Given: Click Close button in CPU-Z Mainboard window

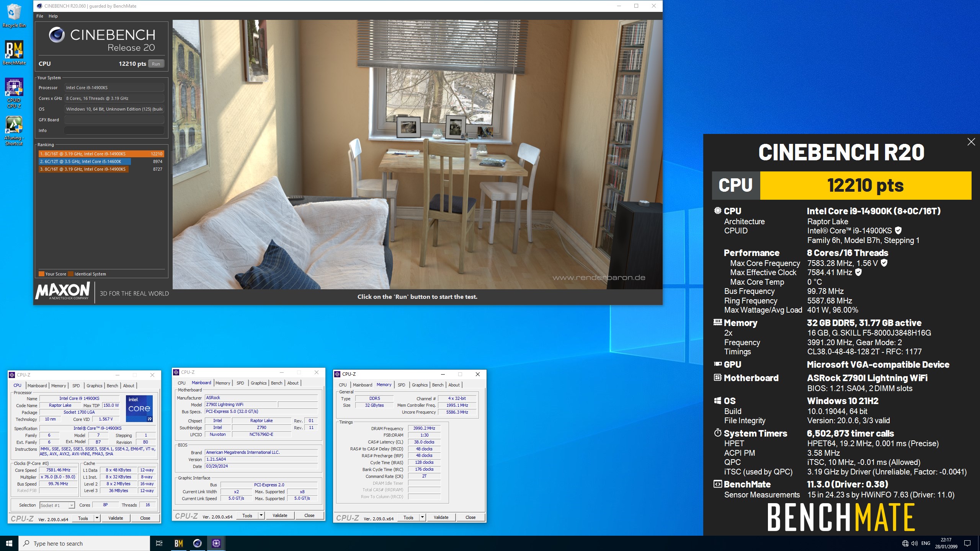Looking at the screenshot, I should (x=309, y=515).
